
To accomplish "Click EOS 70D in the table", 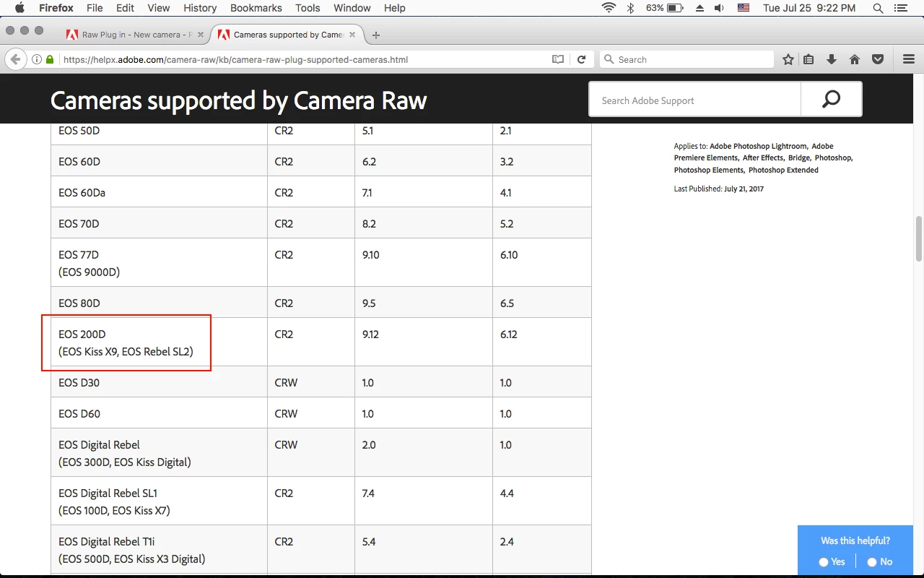I will 79,223.
